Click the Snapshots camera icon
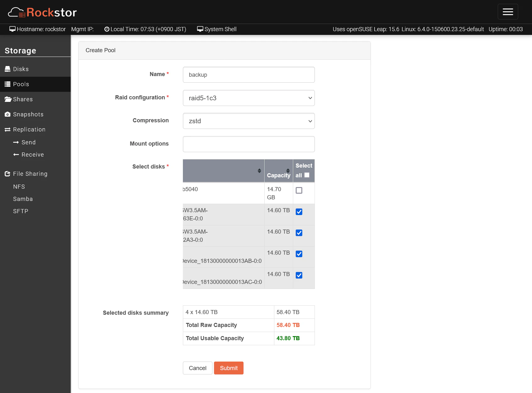Viewport: 532px width, 393px height. click(x=8, y=114)
